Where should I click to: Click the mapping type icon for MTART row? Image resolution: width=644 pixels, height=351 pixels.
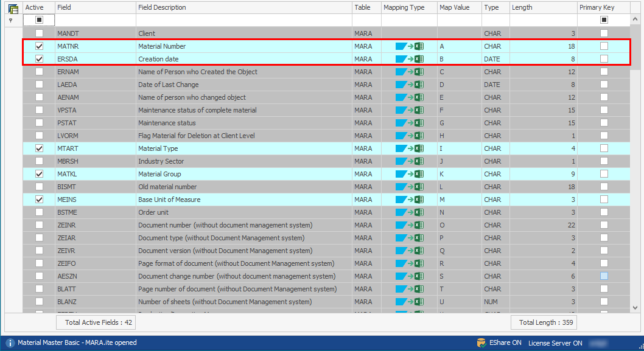coord(409,148)
